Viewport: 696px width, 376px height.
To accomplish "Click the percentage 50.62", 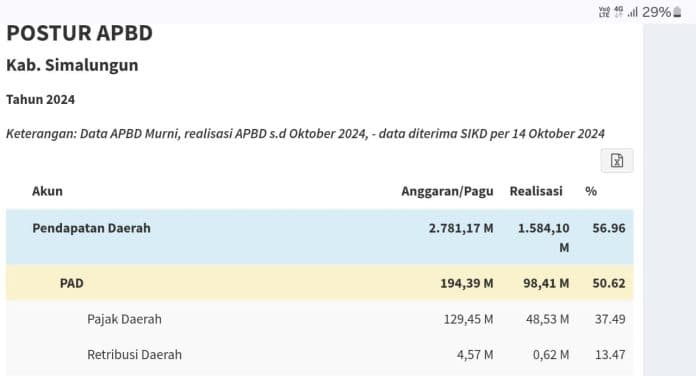I will click(x=609, y=283).
